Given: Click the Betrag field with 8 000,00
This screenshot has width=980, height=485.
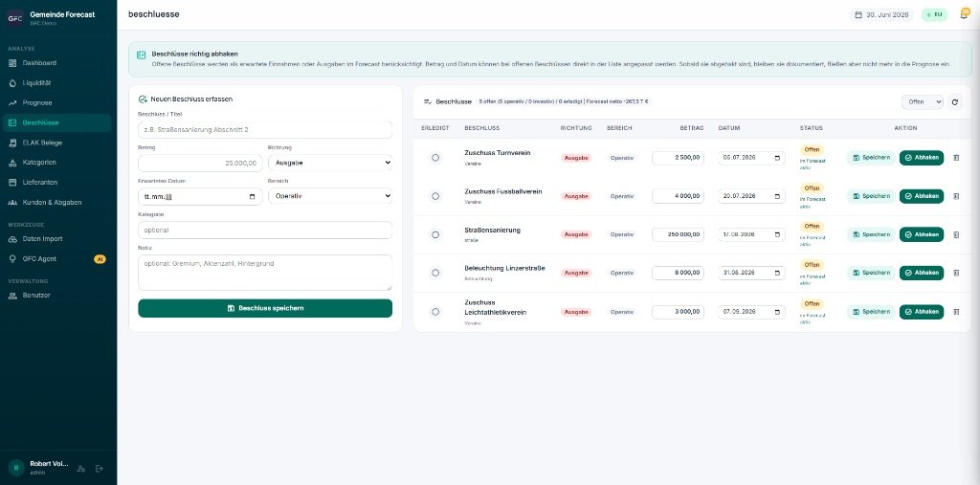Looking at the screenshot, I should [679, 274].
